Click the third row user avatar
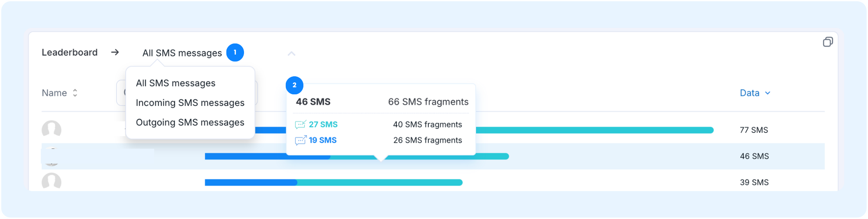The height and width of the screenshot is (219, 868). click(52, 181)
